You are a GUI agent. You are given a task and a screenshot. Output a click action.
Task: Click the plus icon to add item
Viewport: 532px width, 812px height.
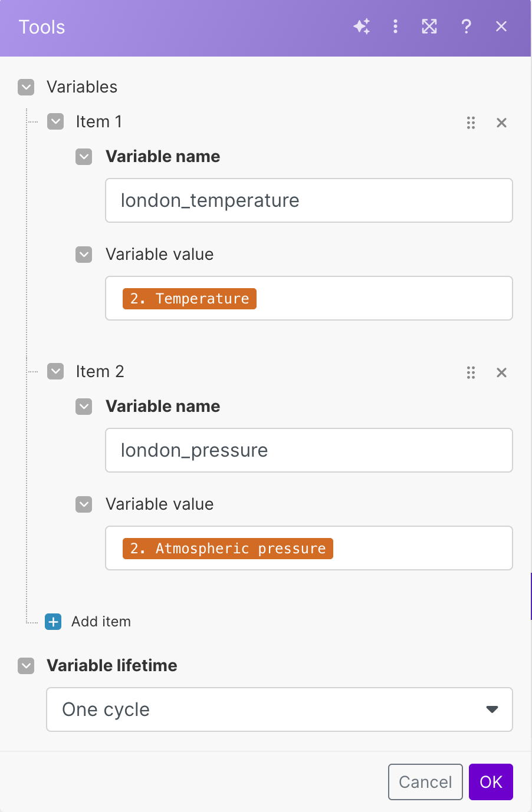click(53, 622)
